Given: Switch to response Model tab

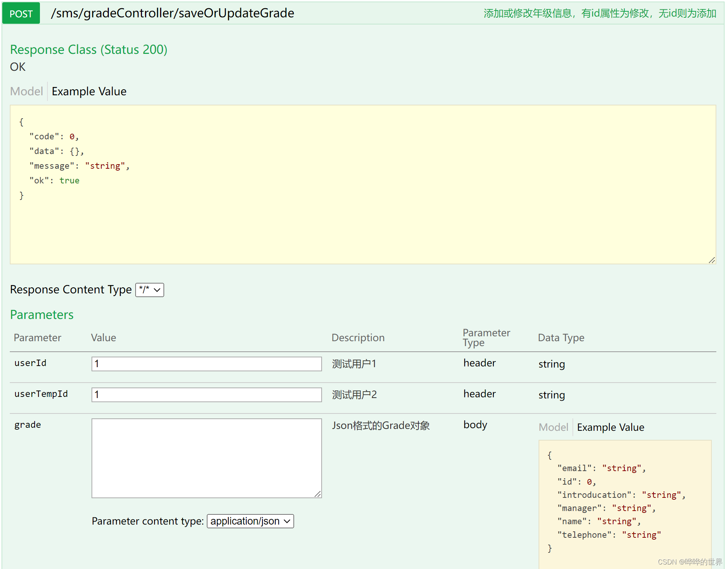Looking at the screenshot, I should pos(26,91).
